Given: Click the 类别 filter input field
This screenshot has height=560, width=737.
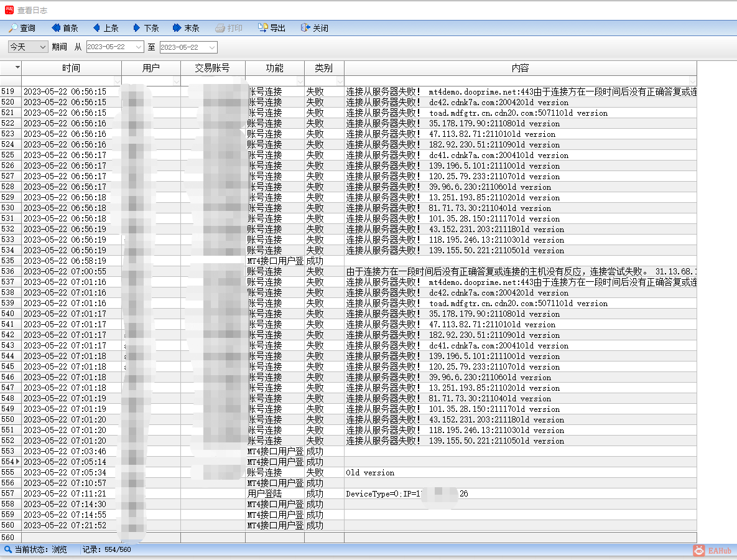Looking at the screenshot, I should (324, 81).
